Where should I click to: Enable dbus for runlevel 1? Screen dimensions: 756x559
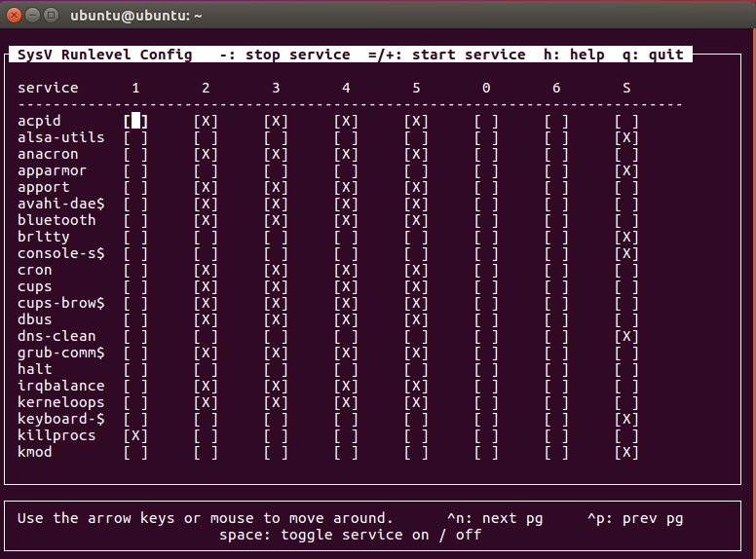coord(135,319)
